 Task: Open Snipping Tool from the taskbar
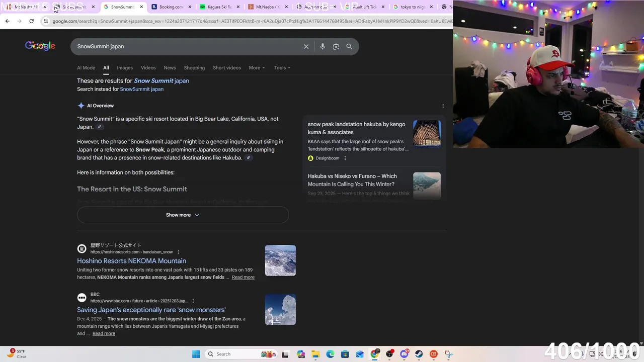[448, 354]
